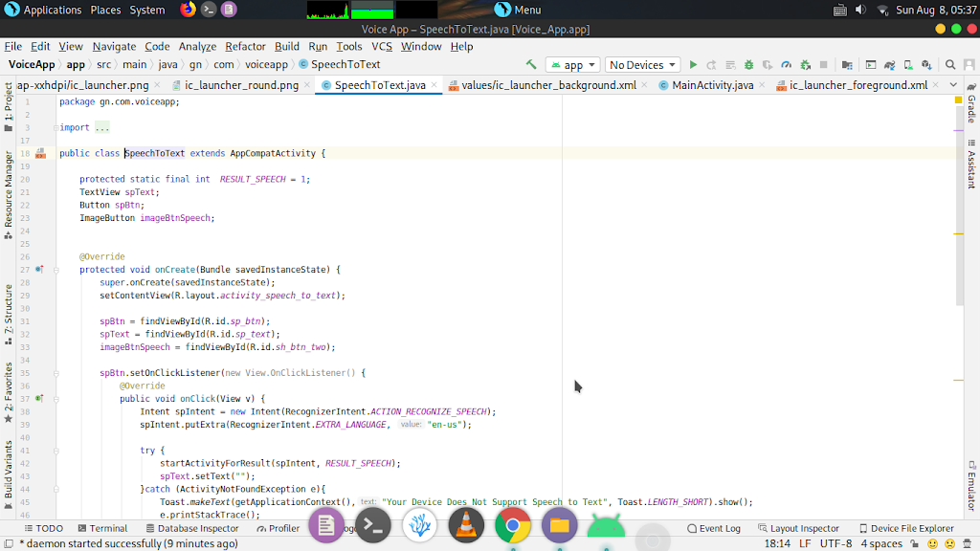This screenshot has height=551, width=980.
Task: Open the app run configuration dropdown
Action: click(572, 65)
